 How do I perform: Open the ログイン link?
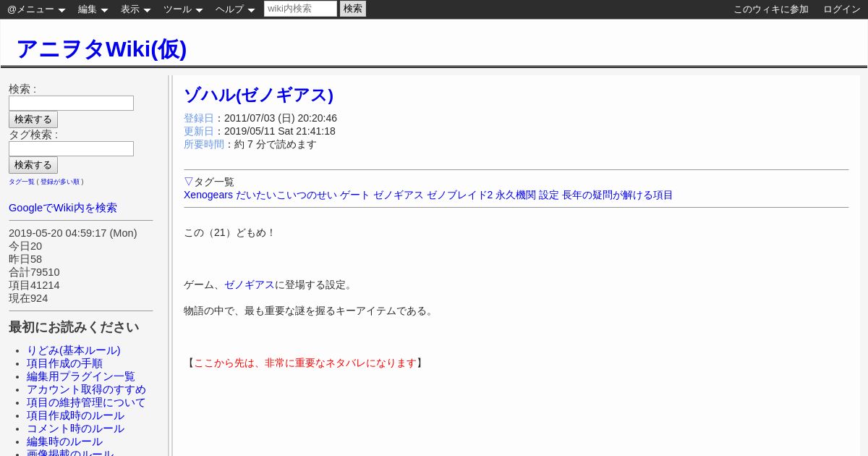[842, 9]
